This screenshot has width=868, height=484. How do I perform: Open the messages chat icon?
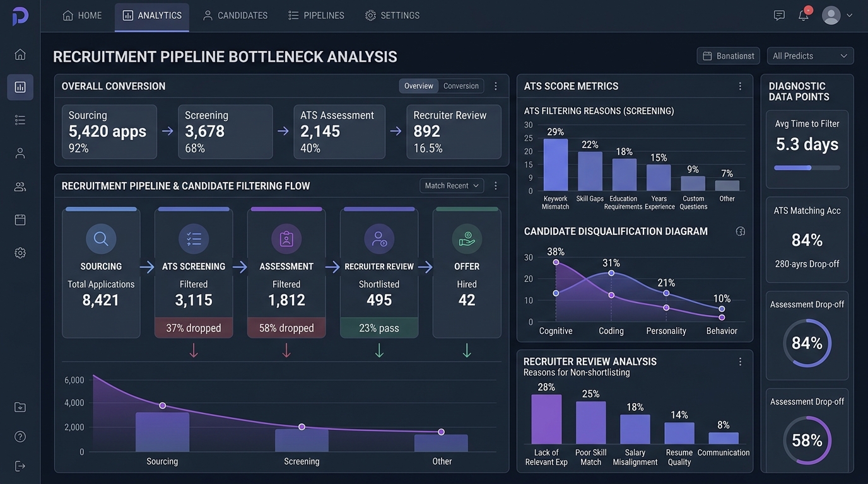click(779, 15)
